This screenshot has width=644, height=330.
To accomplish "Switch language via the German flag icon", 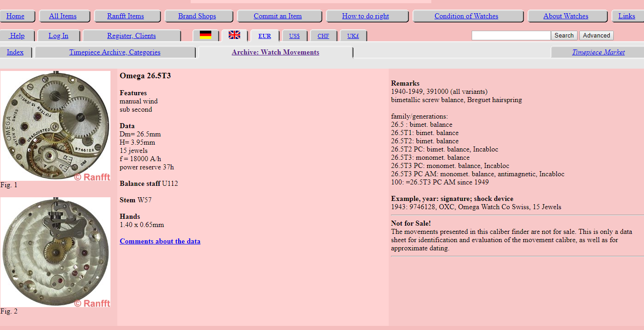I will tap(205, 35).
